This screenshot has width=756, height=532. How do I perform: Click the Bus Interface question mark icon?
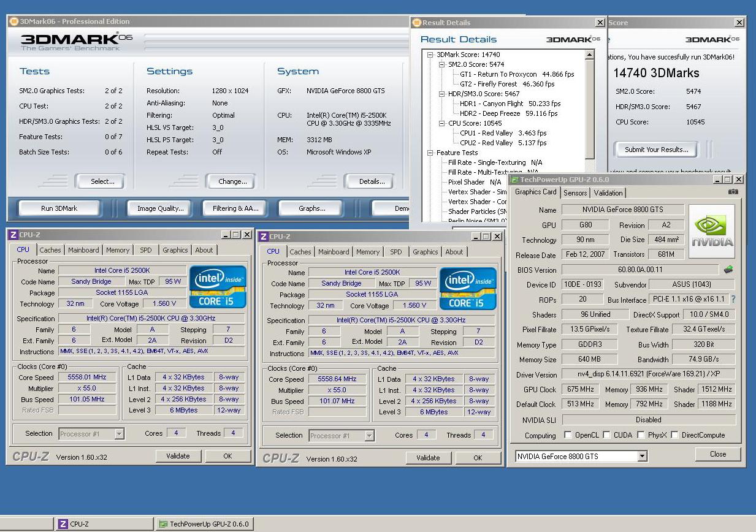point(733,299)
